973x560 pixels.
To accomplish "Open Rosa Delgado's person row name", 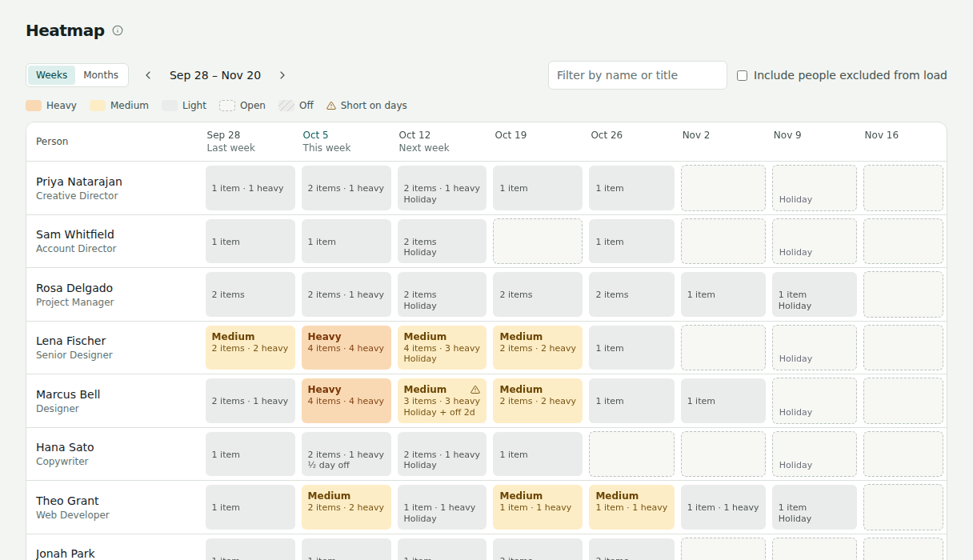I will click(74, 288).
